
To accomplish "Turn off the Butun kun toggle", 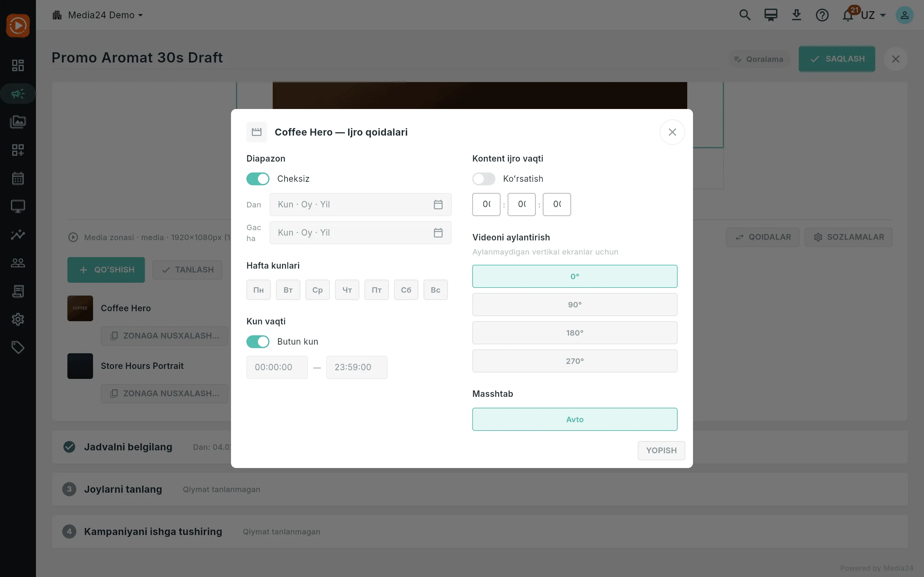I will [x=258, y=341].
